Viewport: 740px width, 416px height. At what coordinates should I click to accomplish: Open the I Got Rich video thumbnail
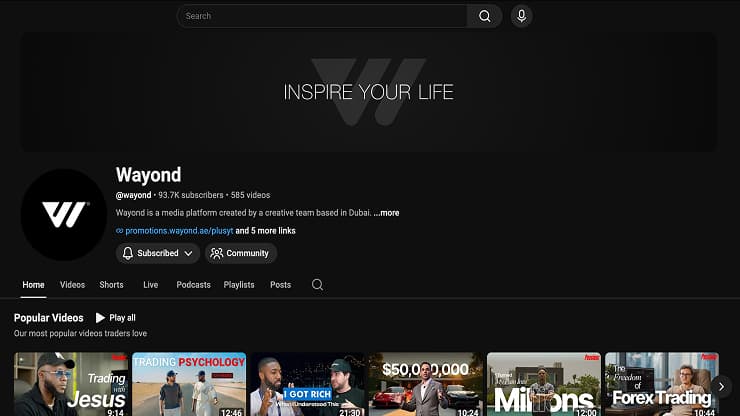[307, 384]
